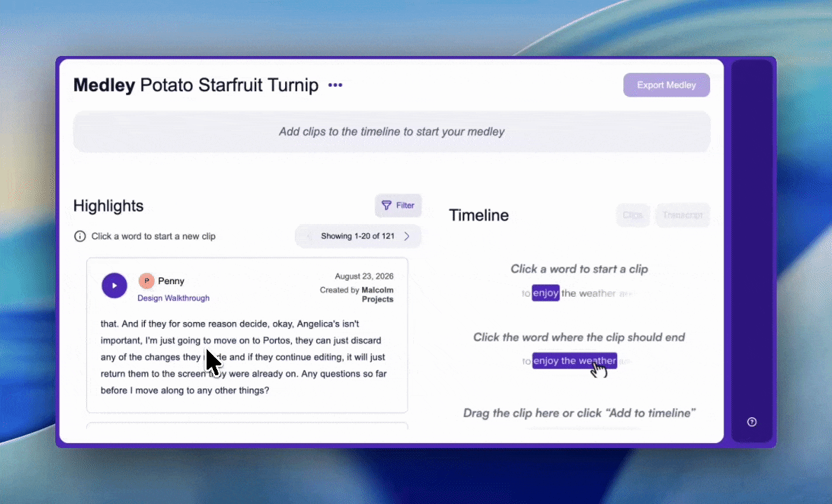Click the "August 23, 2026" date
Image resolution: width=832 pixels, height=504 pixels.
tap(364, 276)
